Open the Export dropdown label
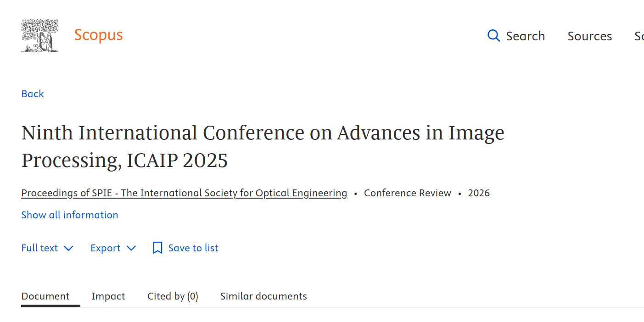 105,248
